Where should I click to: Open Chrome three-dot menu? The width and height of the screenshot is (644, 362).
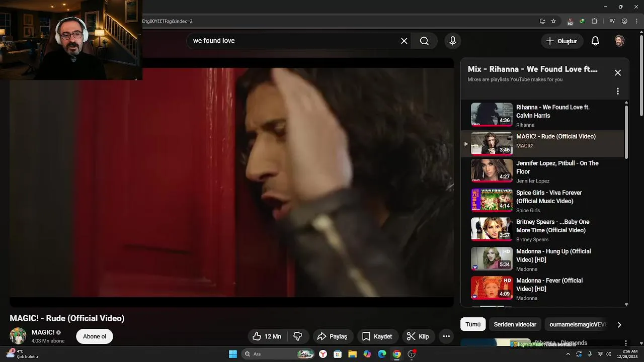[x=636, y=21]
